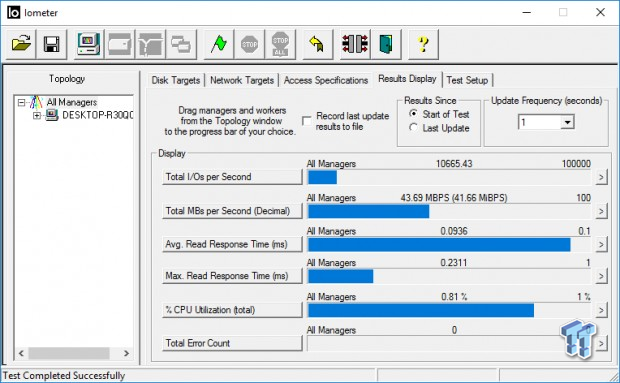The image size is (620, 383).
Task: Click the reset workers yellow arrow icon
Action: click(x=318, y=44)
